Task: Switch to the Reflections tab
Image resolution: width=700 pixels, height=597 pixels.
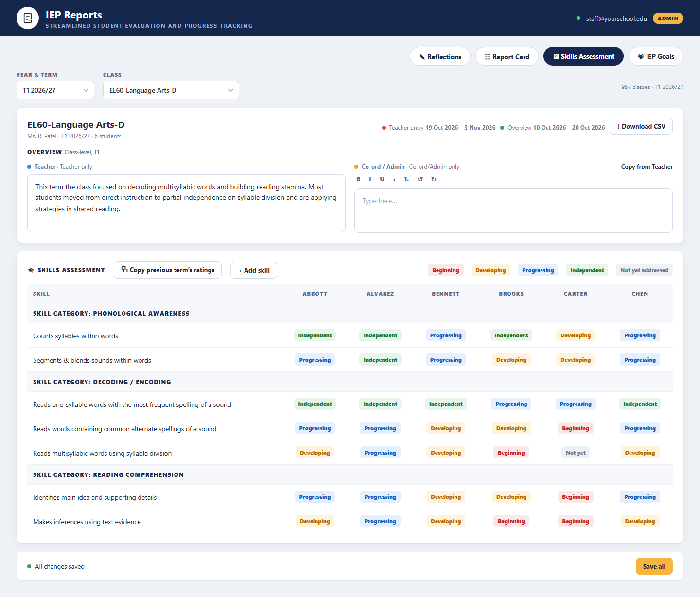Action: [440, 56]
